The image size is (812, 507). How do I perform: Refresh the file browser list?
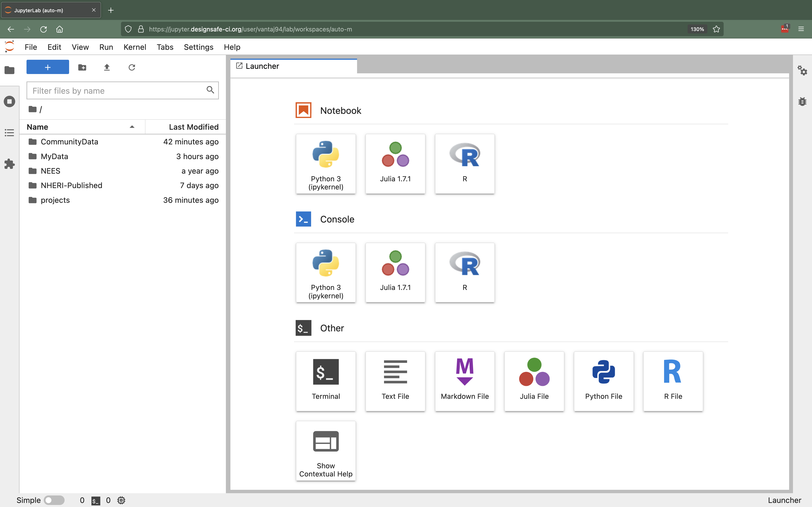132,67
